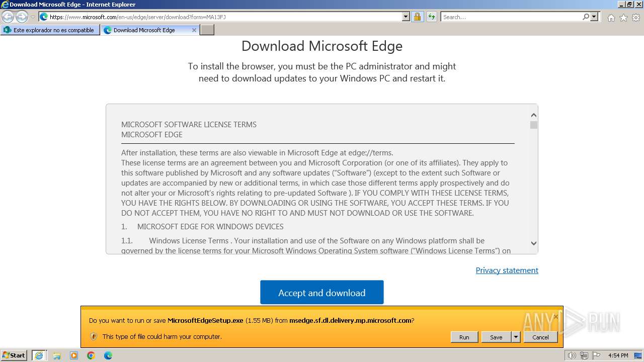Screen dimensions: 644x362
Task: Open the security lock report icon
Action: coord(417,17)
